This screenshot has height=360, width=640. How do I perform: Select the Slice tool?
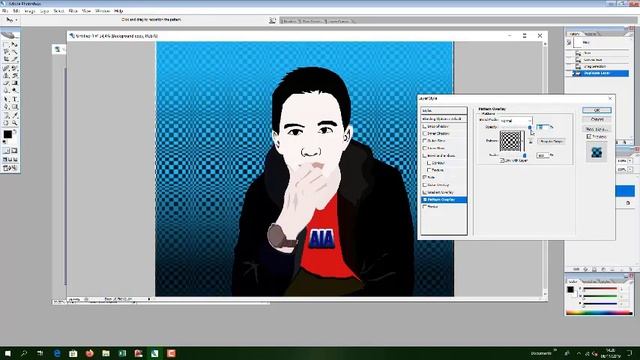click(x=14, y=60)
